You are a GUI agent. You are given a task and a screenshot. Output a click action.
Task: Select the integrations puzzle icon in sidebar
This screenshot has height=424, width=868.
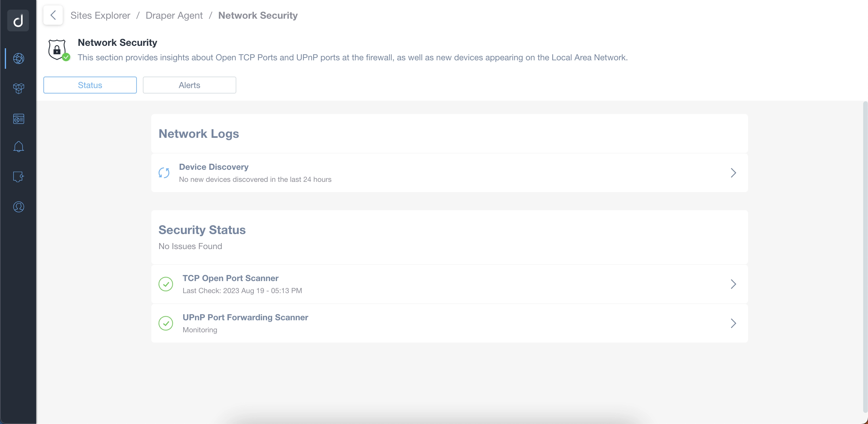tap(18, 177)
